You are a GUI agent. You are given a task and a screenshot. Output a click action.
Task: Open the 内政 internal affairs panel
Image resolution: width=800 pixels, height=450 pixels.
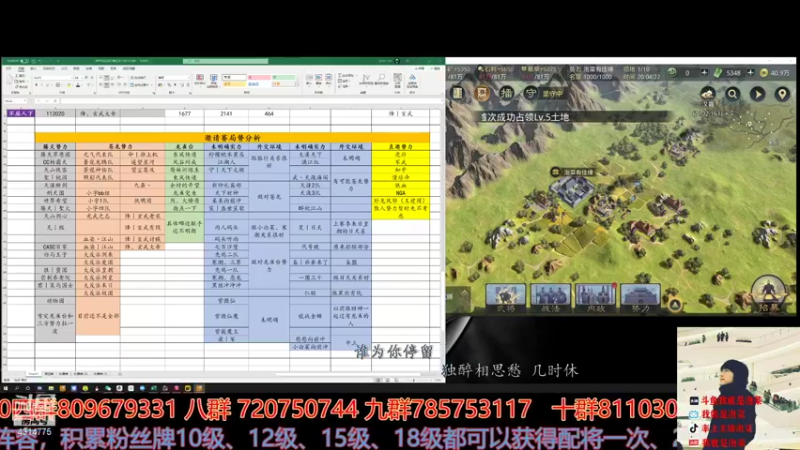595,298
